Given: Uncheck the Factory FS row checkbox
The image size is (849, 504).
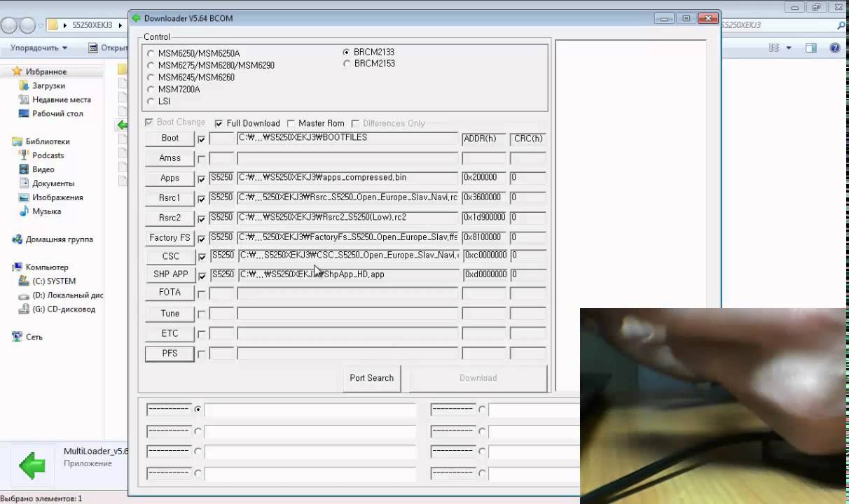Looking at the screenshot, I should (x=202, y=239).
